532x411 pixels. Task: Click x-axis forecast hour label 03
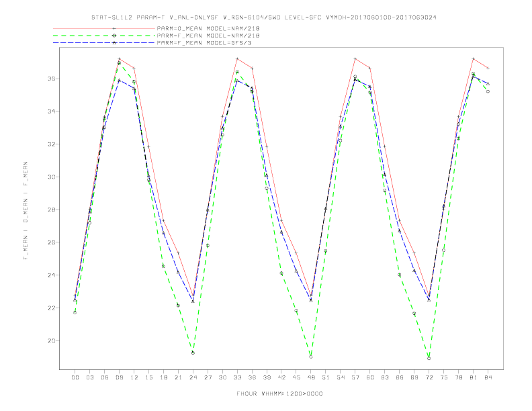[90, 377]
